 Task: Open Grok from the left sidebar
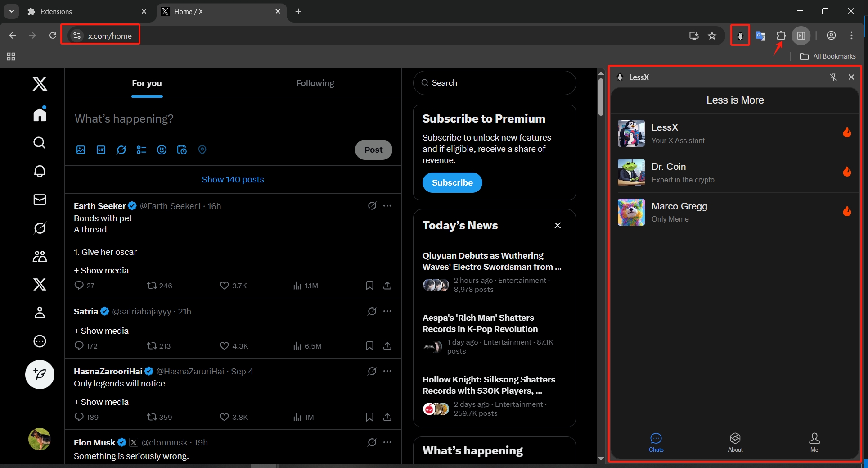click(x=40, y=228)
